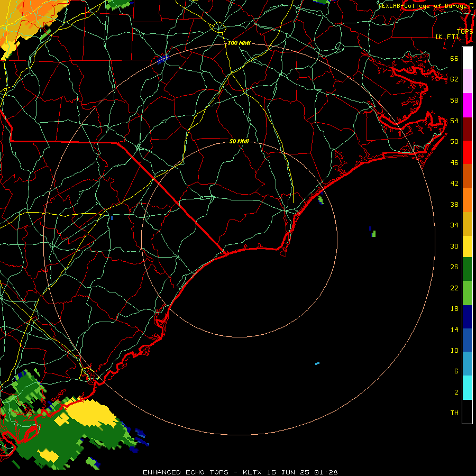Click the magenta swatch between 58 and 54

click(467, 105)
